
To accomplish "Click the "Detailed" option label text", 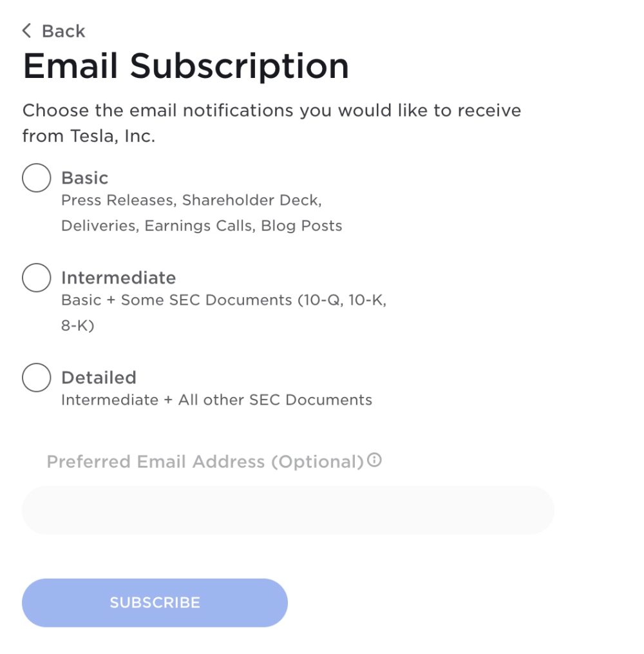I will (x=99, y=378).
